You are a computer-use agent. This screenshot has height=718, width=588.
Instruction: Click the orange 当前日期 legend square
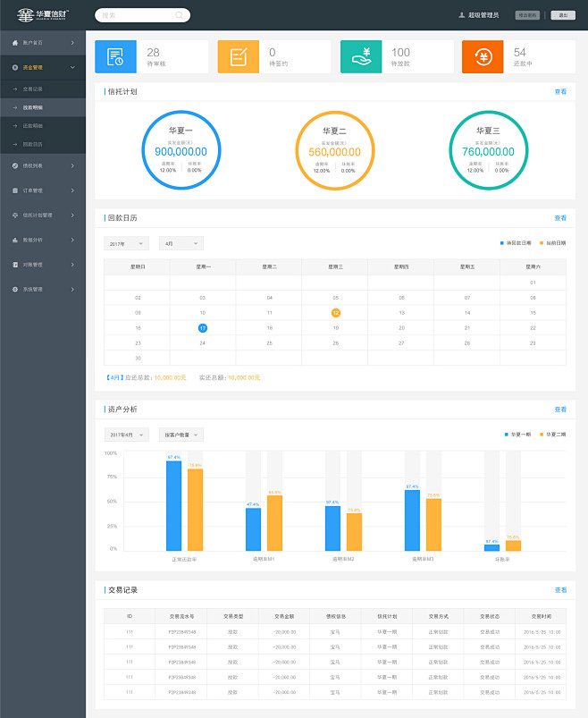coord(542,243)
